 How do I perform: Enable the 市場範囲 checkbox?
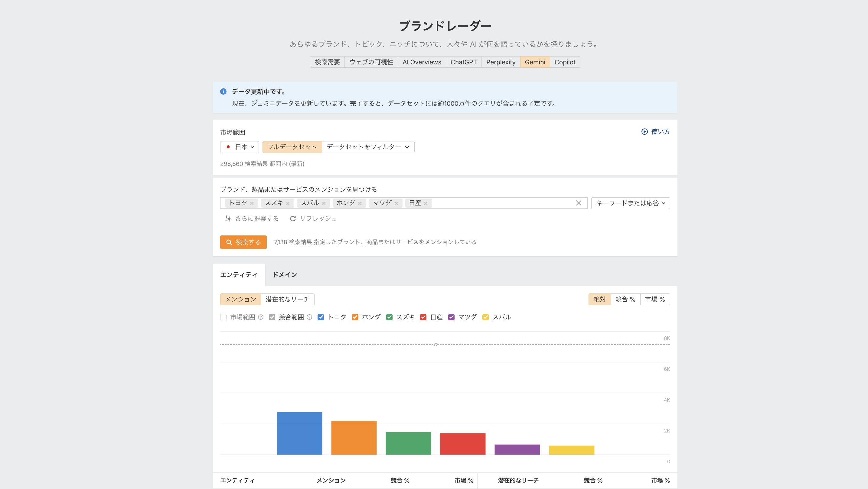224,317
